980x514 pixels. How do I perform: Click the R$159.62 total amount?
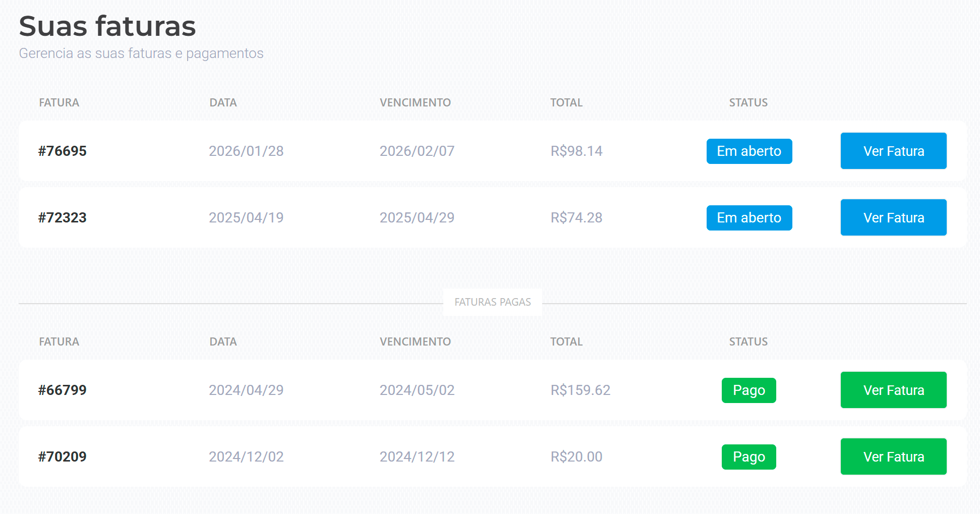click(x=580, y=390)
